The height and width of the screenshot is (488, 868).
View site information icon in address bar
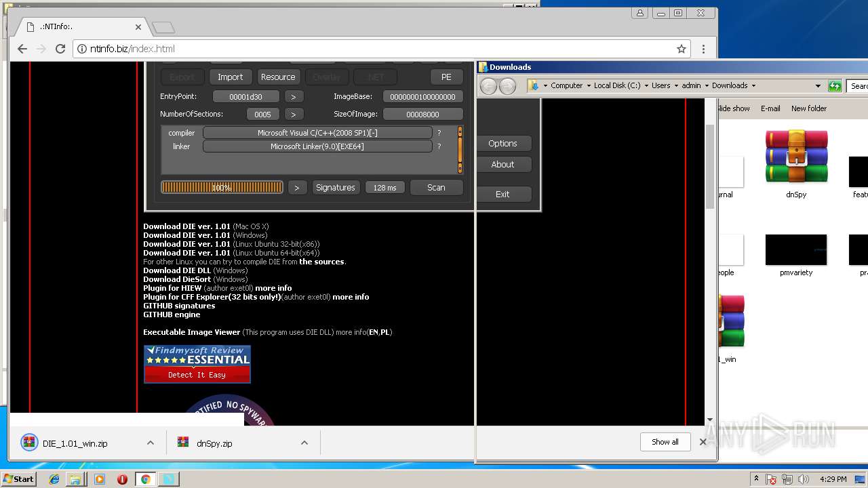click(82, 49)
